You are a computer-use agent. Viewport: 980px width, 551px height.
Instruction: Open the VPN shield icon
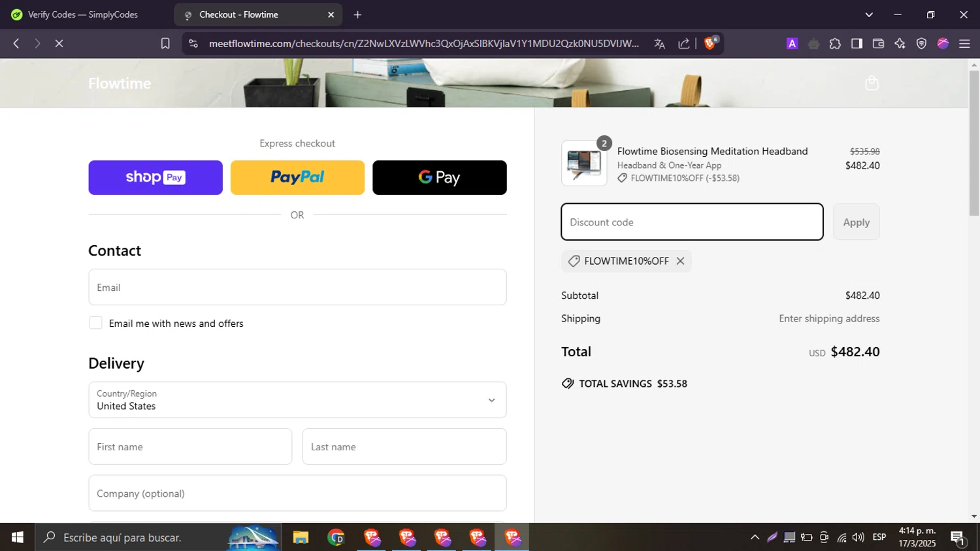[921, 44]
